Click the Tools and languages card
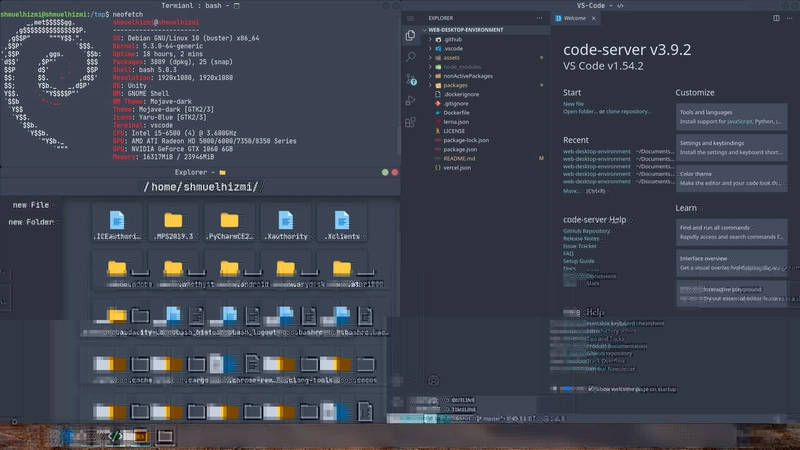The height and width of the screenshot is (450, 800). [732, 117]
